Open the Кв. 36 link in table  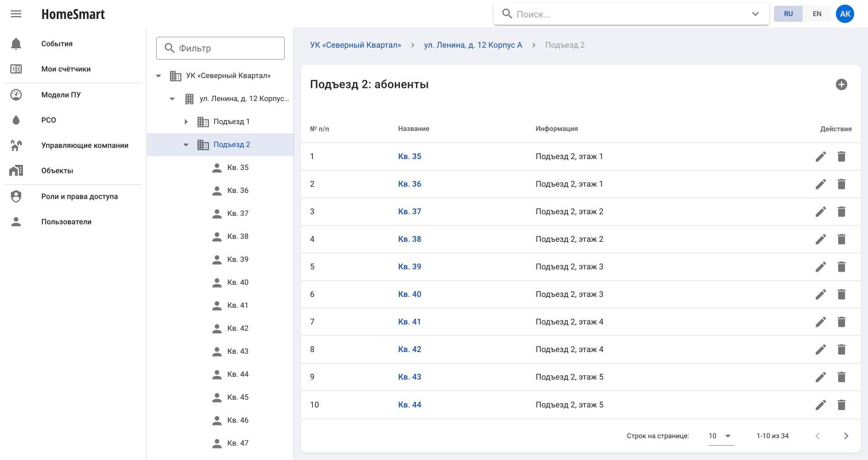click(x=409, y=184)
